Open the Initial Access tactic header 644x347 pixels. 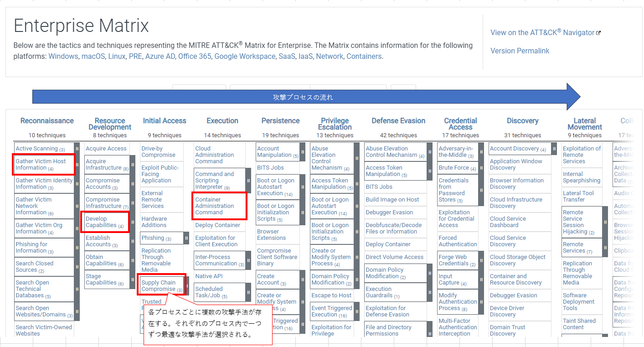[x=165, y=121]
